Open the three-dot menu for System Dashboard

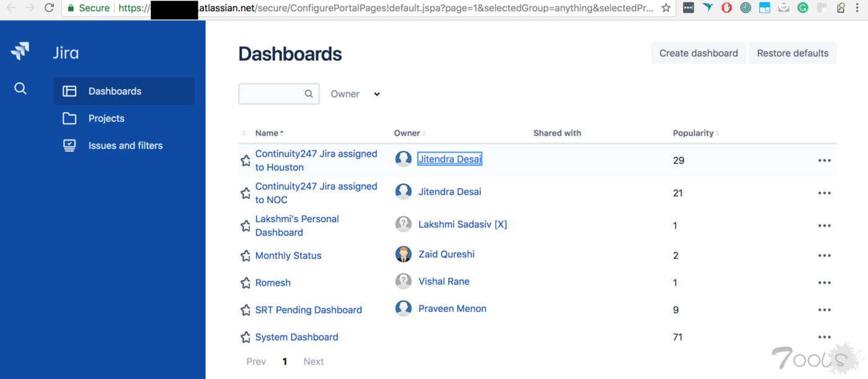[824, 337]
